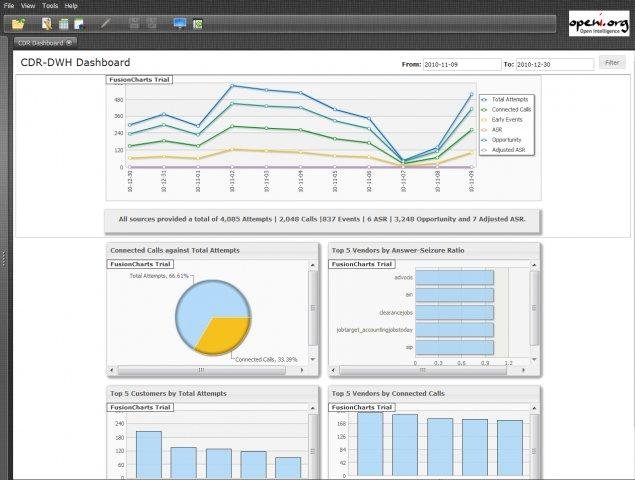Click the jobtarget_accountingjobstoday vendor bar

[454, 330]
